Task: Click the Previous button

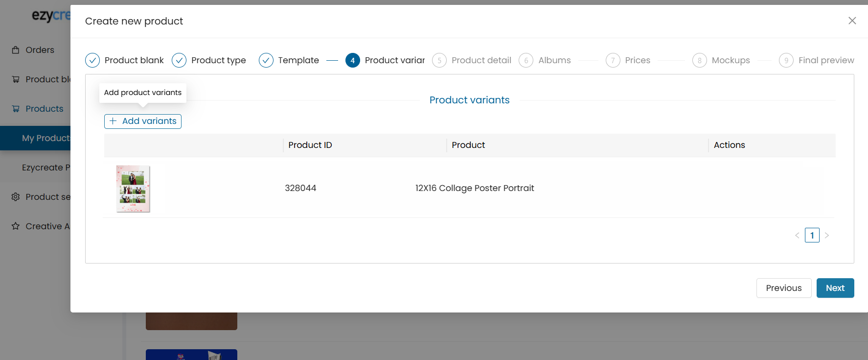Action: pyautogui.click(x=783, y=288)
